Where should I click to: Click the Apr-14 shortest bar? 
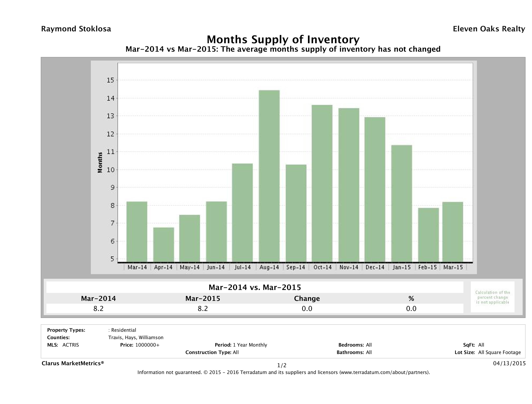pos(164,244)
